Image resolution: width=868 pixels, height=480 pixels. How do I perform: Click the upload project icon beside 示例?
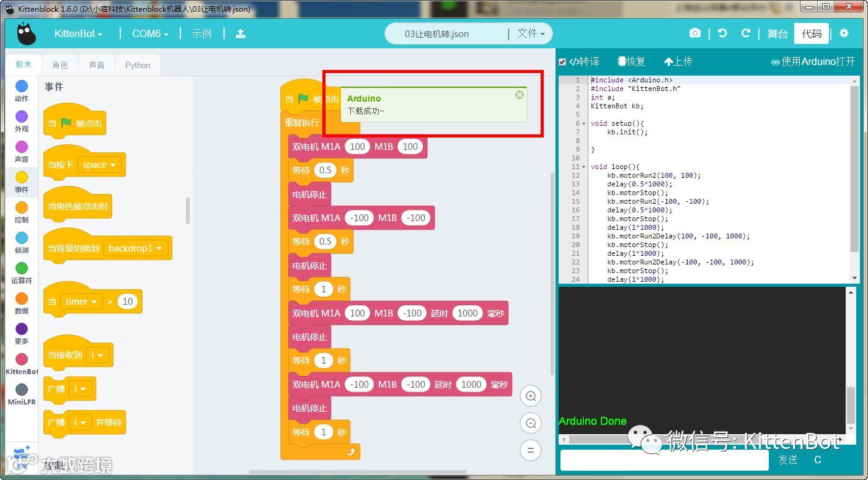point(241,34)
